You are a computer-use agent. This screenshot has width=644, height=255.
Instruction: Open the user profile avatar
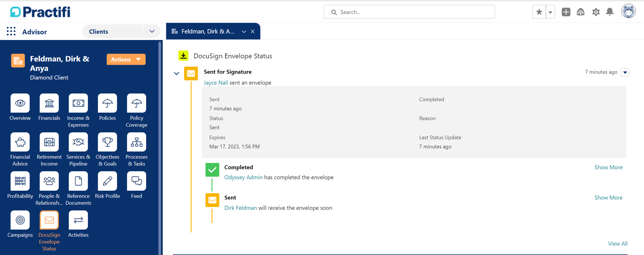click(x=628, y=11)
